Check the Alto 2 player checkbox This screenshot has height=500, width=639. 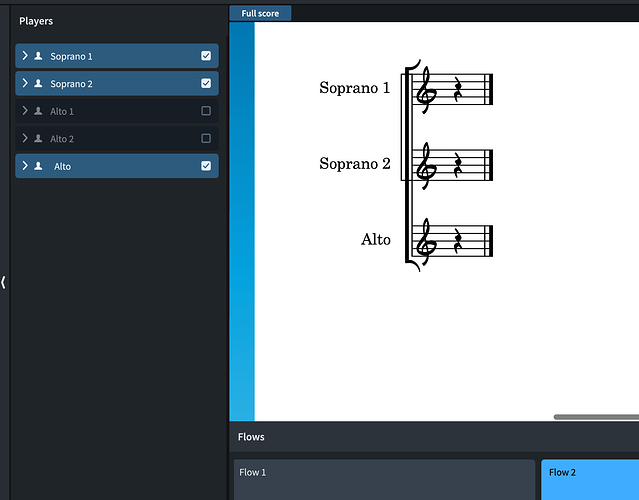point(206,138)
